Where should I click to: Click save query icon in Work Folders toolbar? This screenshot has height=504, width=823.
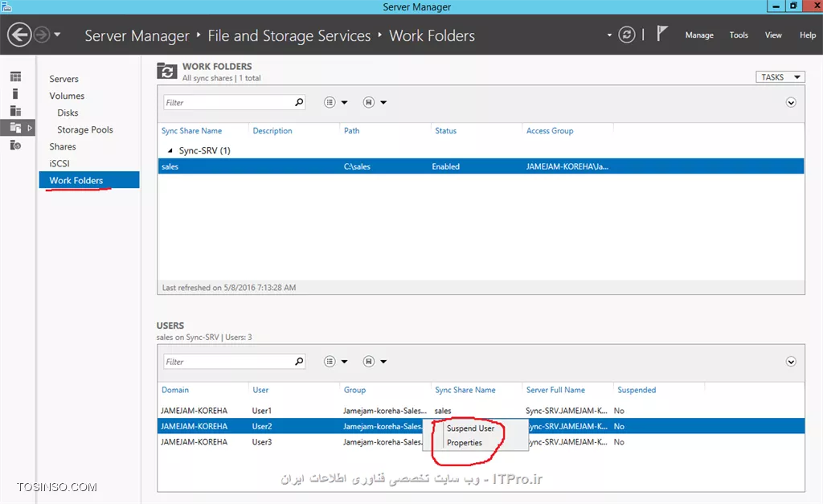coord(369,102)
